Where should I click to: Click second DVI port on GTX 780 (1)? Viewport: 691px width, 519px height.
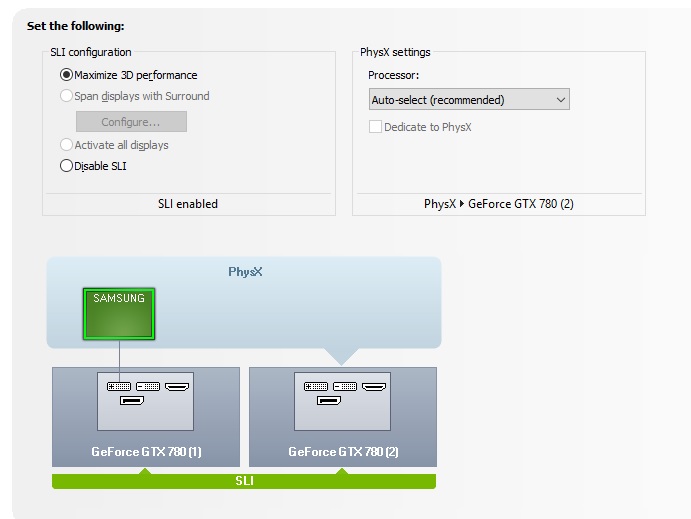pyautogui.click(x=148, y=386)
